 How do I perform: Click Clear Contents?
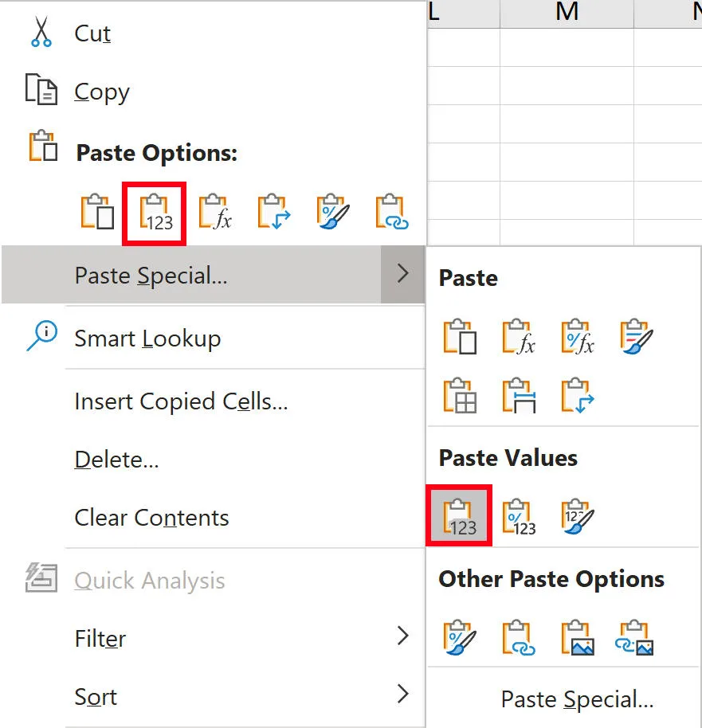coord(151,518)
